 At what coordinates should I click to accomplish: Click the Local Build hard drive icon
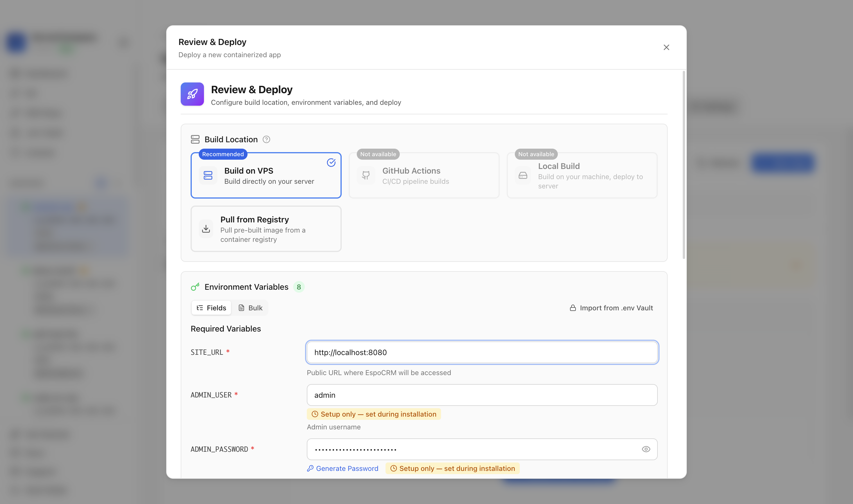tap(523, 175)
